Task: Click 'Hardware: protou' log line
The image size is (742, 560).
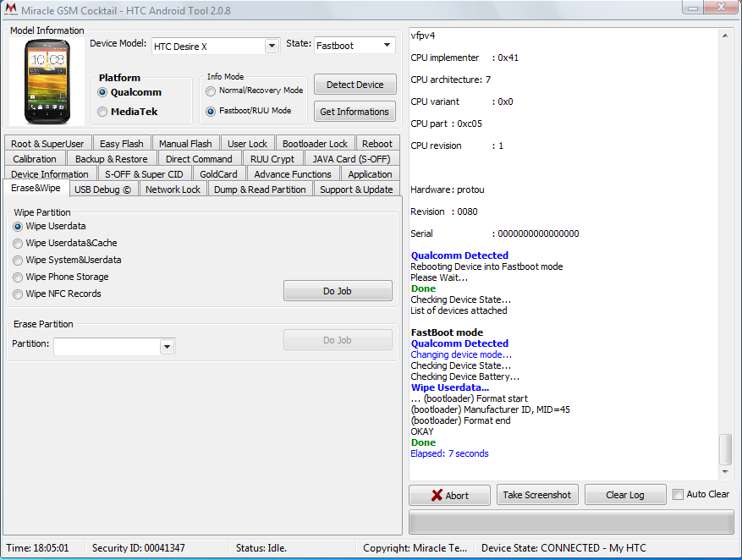Action: (x=448, y=189)
